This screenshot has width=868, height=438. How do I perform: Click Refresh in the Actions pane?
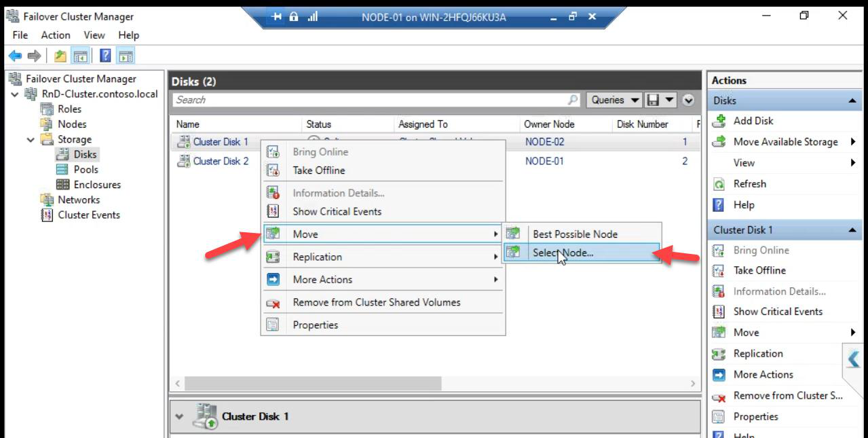749,184
